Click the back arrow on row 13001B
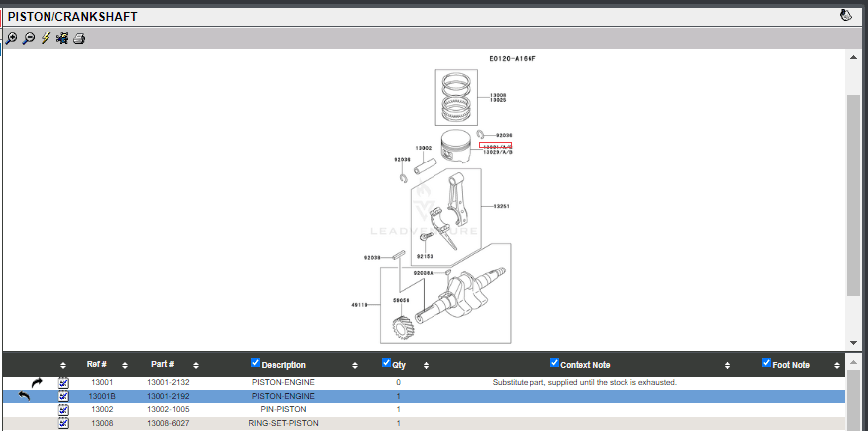This screenshot has height=431, width=868. tap(25, 396)
